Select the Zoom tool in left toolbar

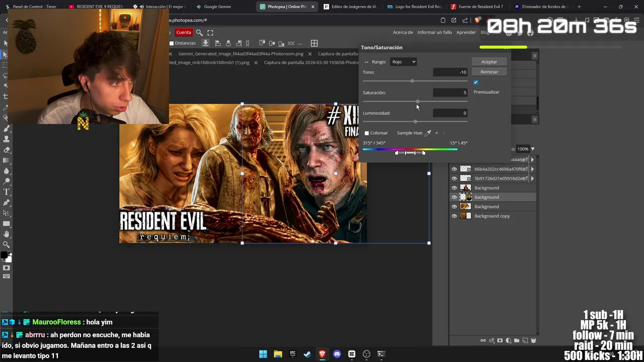[x=7, y=245]
